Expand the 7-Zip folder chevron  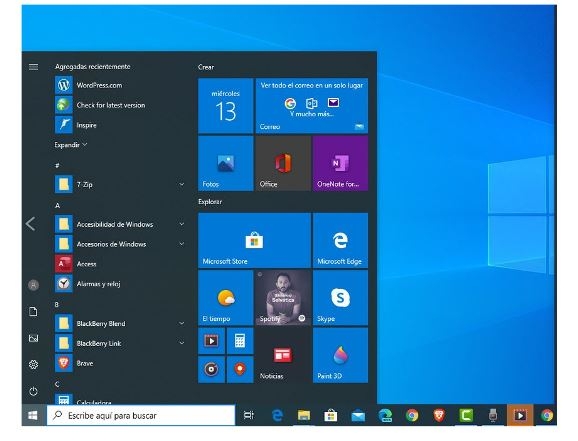(181, 184)
